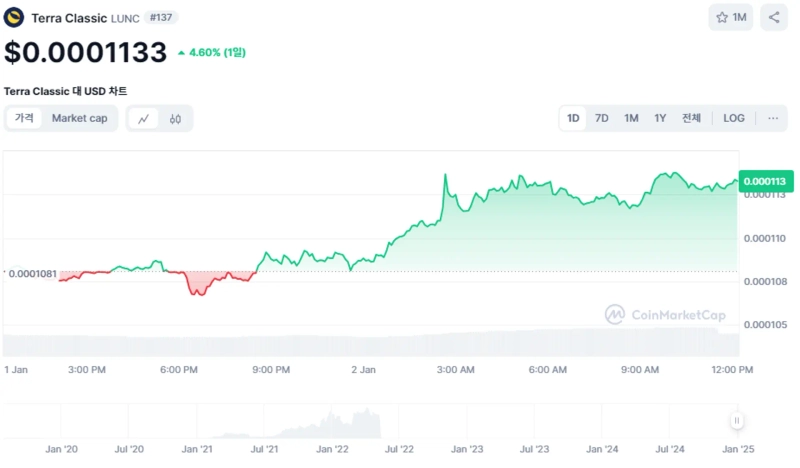800x468 pixels.
Task: Open the three-dot more options menu
Action: pos(773,118)
